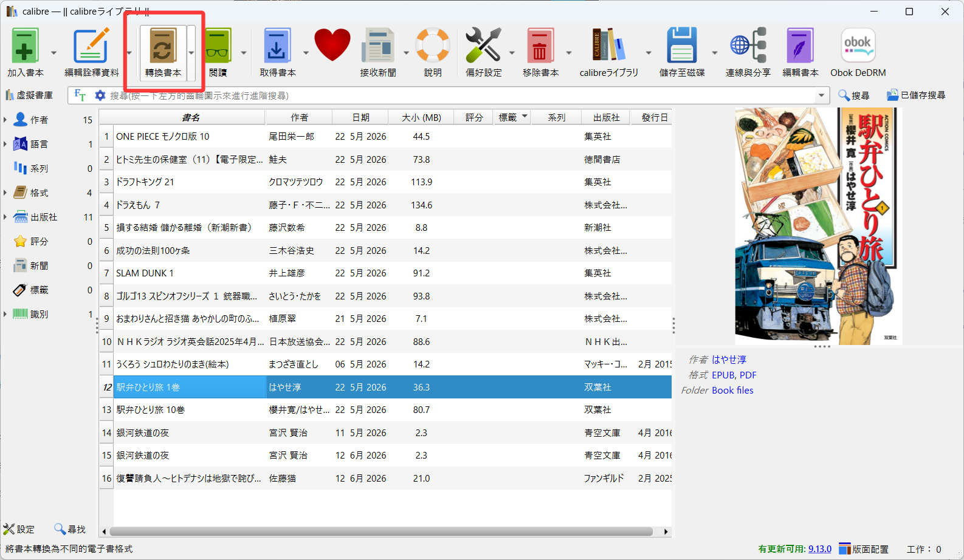Open the EPUB format link

point(723,375)
